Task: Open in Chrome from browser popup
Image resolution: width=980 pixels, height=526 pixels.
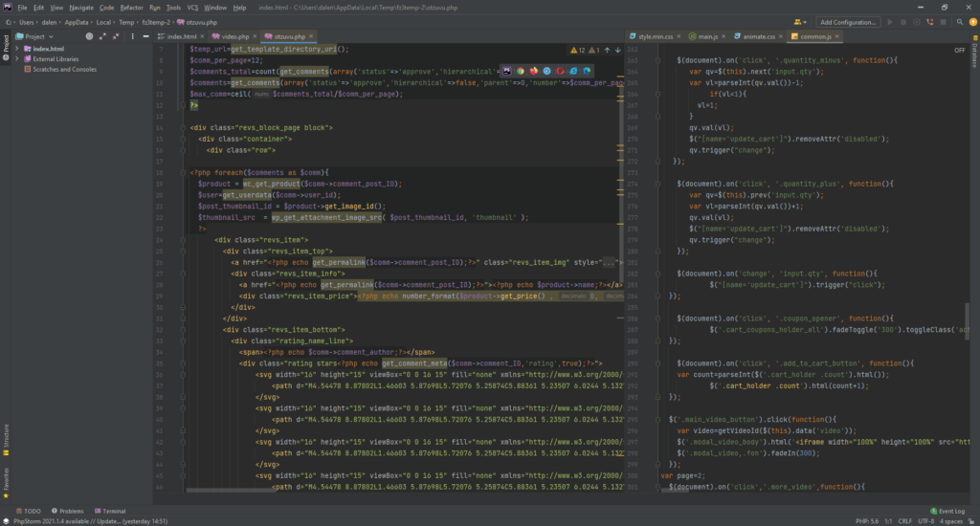Action: (x=521, y=71)
